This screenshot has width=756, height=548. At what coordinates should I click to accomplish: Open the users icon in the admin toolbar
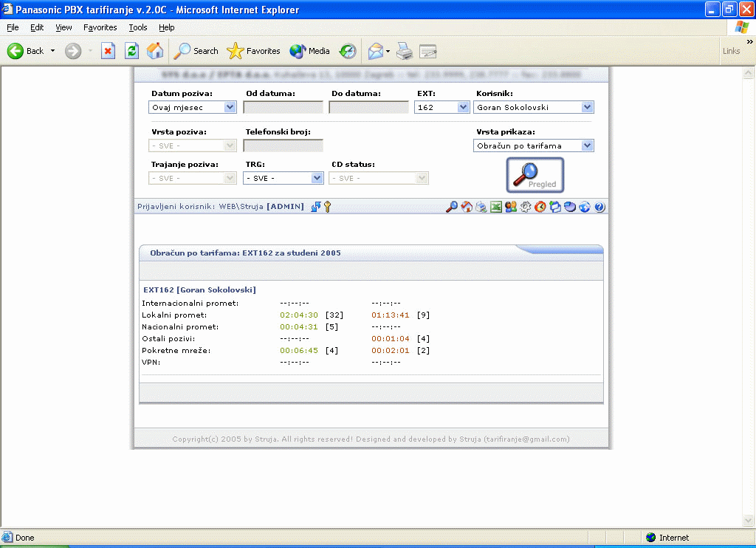tap(511, 207)
